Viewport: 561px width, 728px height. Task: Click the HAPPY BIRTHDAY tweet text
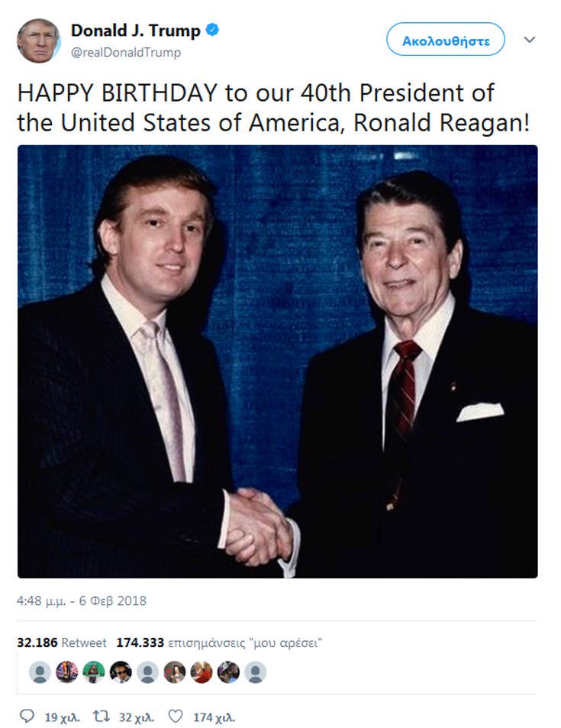tap(272, 107)
